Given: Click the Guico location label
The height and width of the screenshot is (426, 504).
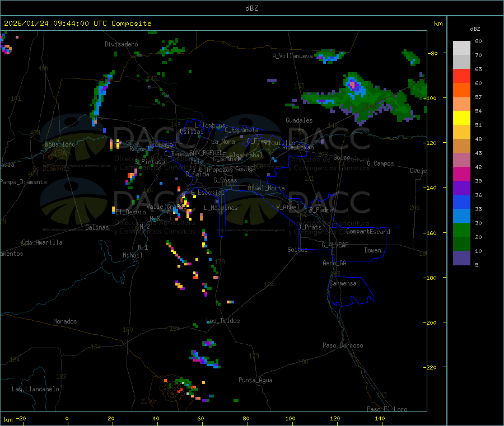Looking at the screenshot, I should [342, 157].
